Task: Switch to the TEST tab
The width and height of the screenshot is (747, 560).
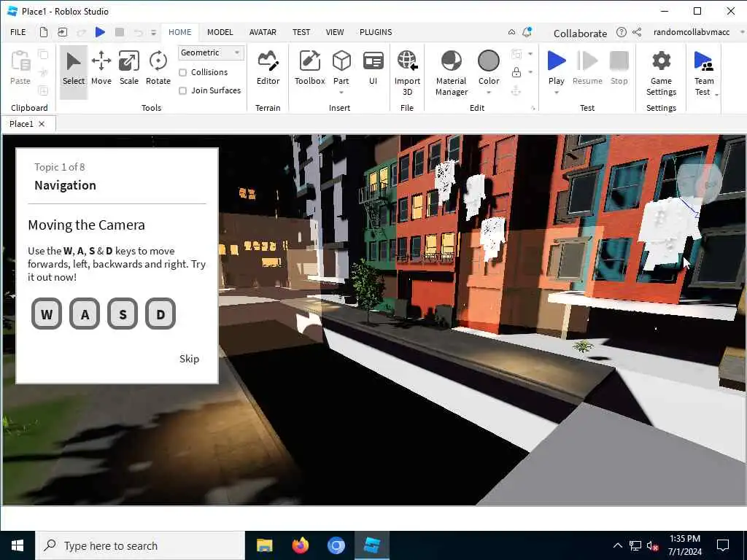Action: point(301,32)
